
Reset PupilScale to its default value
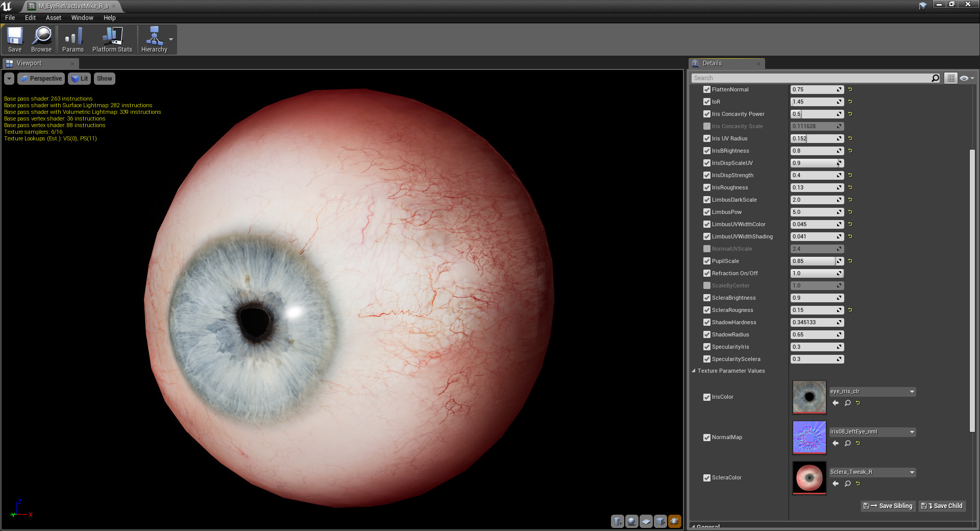click(x=850, y=261)
